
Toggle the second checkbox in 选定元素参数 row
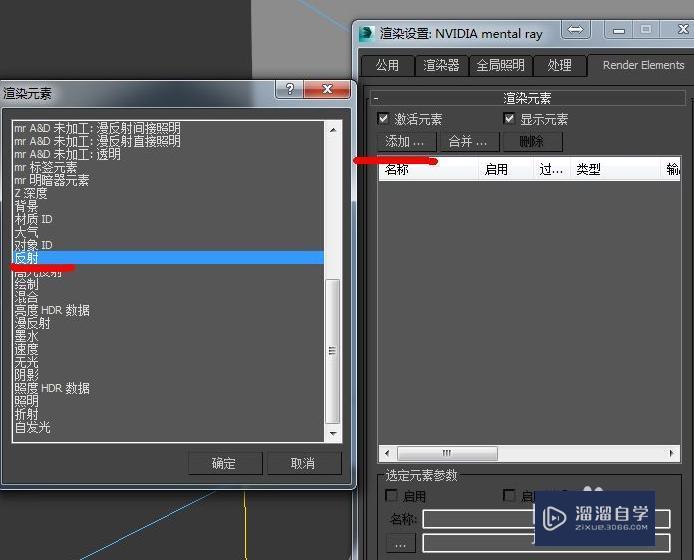point(509,495)
